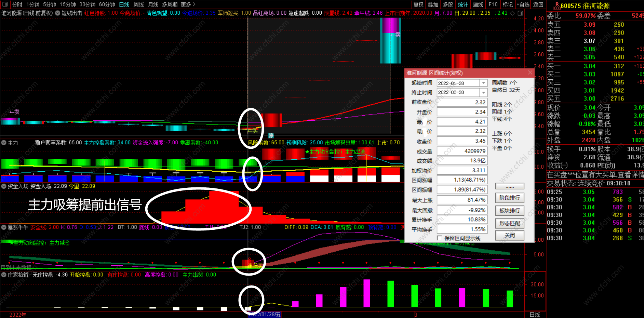Click the 2022/01/28/五 date marker on timeline

(x=265, y=315)
